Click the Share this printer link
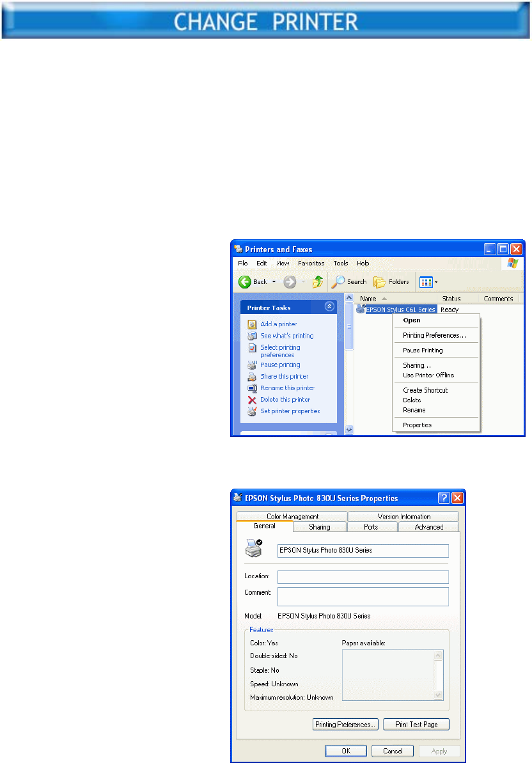 [x=285, y=376]
